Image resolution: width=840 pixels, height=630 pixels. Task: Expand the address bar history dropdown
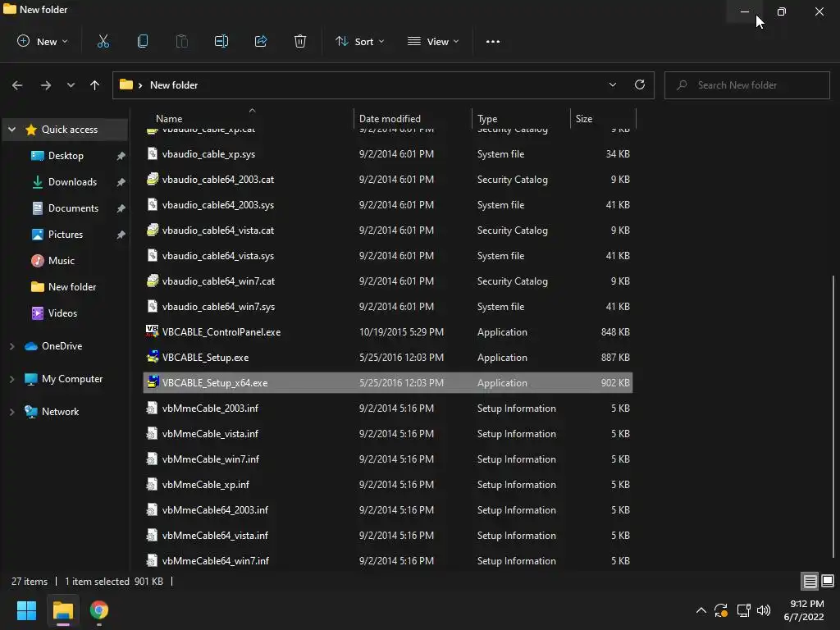click(x=612, y=84)
